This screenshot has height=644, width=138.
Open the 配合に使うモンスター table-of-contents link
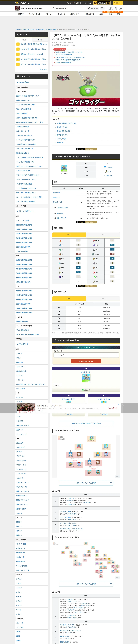point(64,131)
